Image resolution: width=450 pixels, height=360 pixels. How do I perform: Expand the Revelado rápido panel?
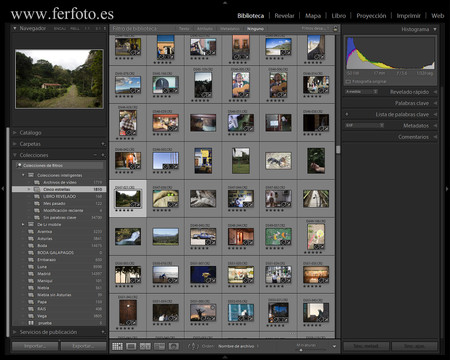(435, 92)
